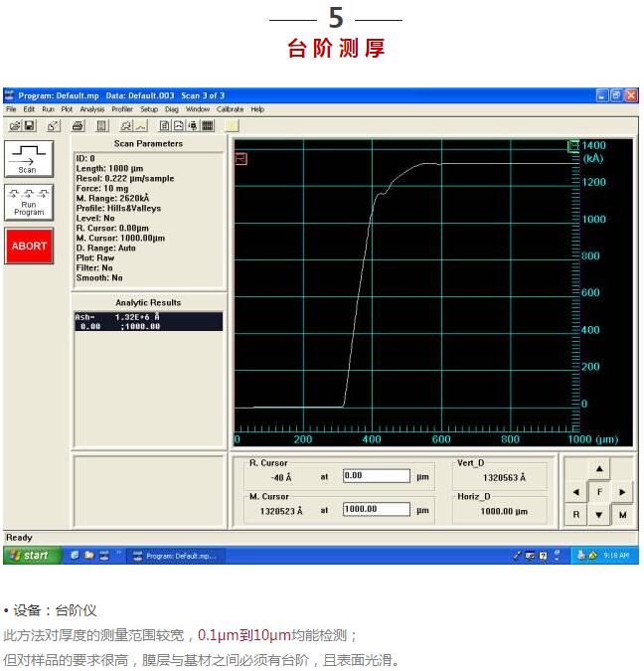The height and width of the screenshot is (671, 644).
Task: Click the right-arrow cursor navigation button
Action: pos(622,492)
